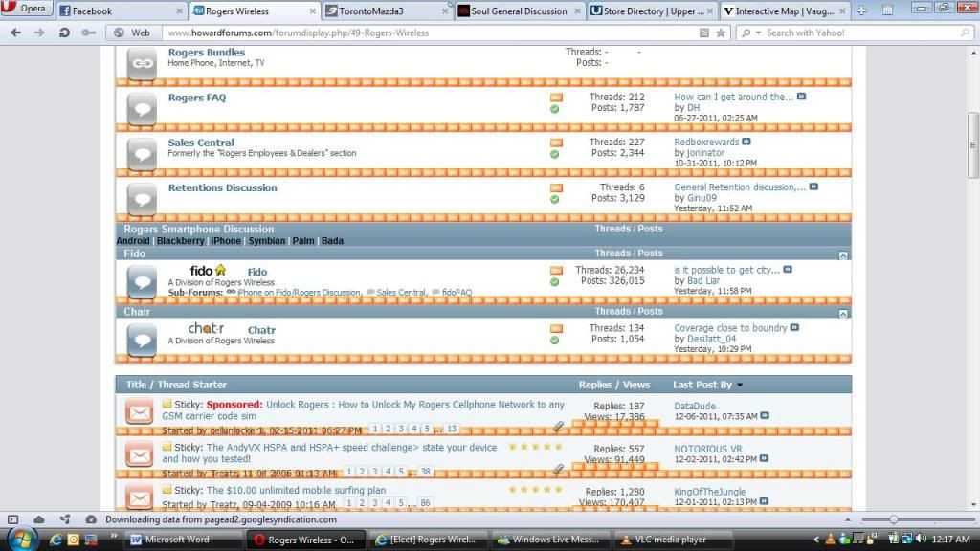Open the Retentions Discussion forum link
The height and width of the screenshot is (551, 980).
pos(222,187)
